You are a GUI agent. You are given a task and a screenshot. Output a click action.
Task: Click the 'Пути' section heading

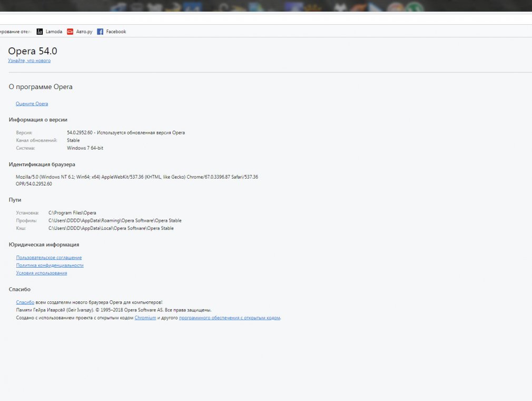[15, 200]
